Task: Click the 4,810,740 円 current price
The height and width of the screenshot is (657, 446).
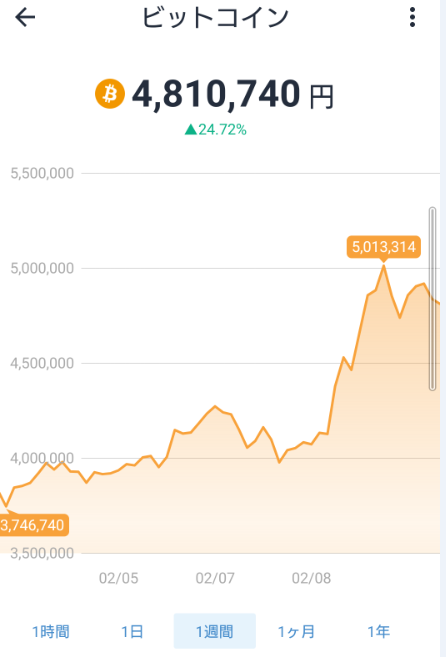Action: point(233,94)
